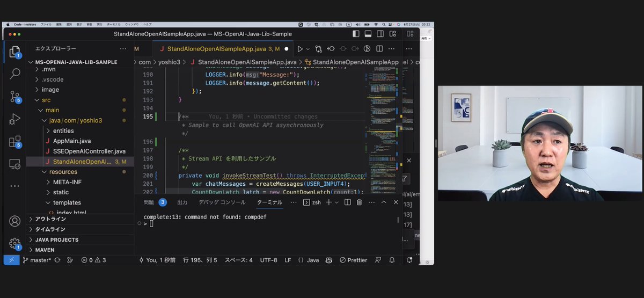Select the ターミナル terminal tab

(x=269, y=202)
